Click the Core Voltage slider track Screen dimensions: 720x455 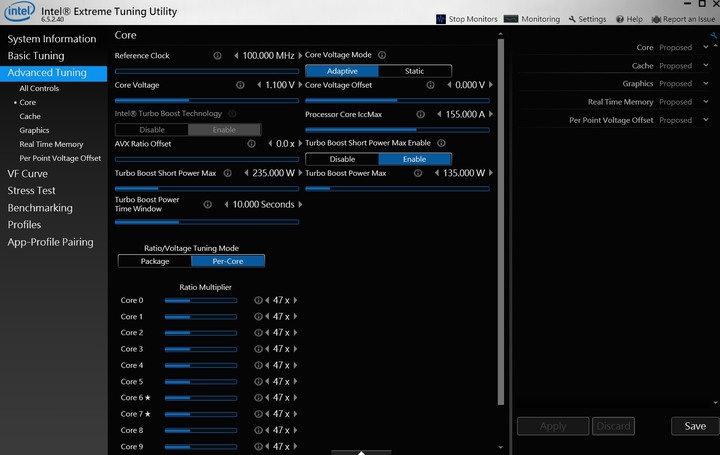pos(207,100)
